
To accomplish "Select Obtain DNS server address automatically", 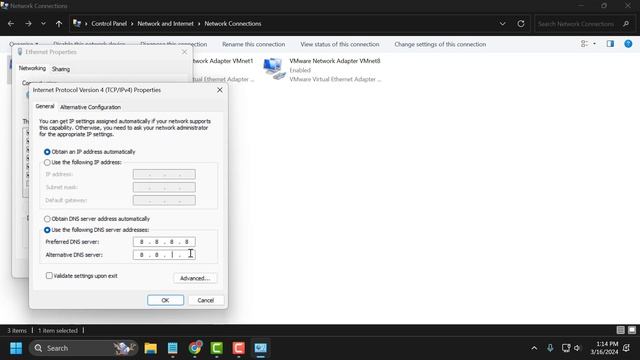I will (x=47, y=219).
